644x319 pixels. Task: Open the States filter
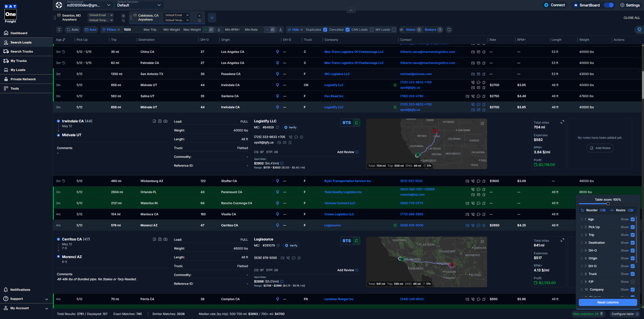(413, 30)
